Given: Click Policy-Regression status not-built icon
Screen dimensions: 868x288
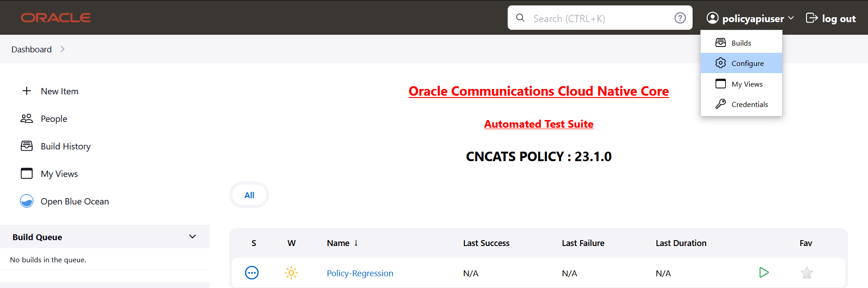Looking at the screenshot, I should click(x=252, y=273).
